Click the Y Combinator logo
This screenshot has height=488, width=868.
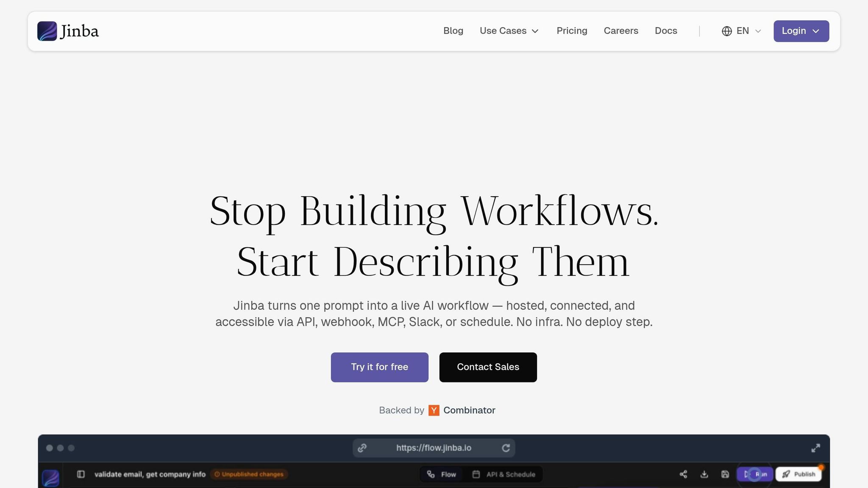[x=434, y=410]
